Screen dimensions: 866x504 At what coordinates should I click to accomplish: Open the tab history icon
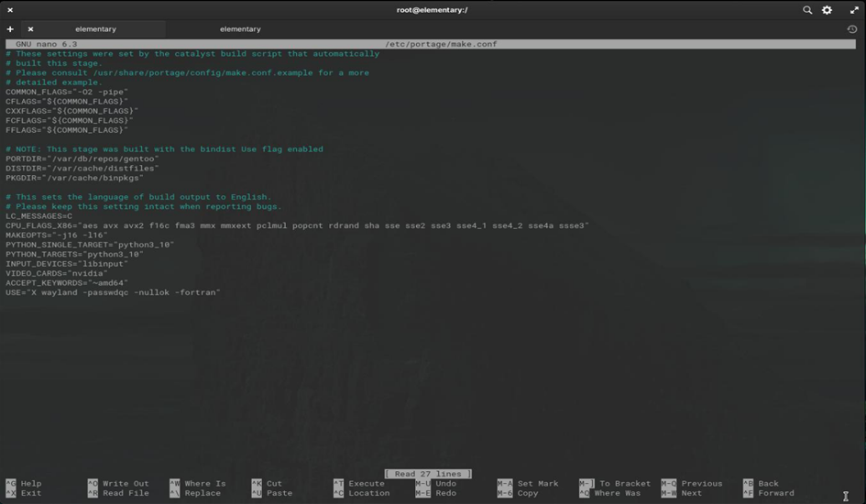(x=852, y=29)
